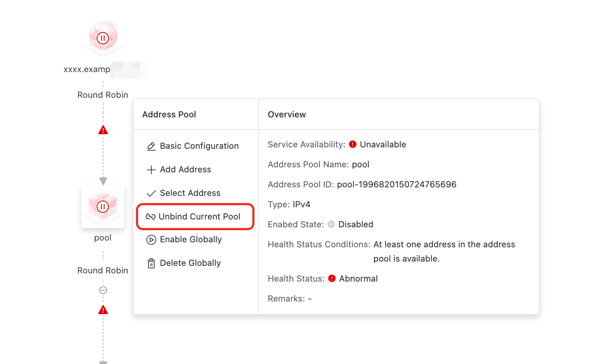
Task: Click the lower red warning triangle
Action: (x=103, y=310)
